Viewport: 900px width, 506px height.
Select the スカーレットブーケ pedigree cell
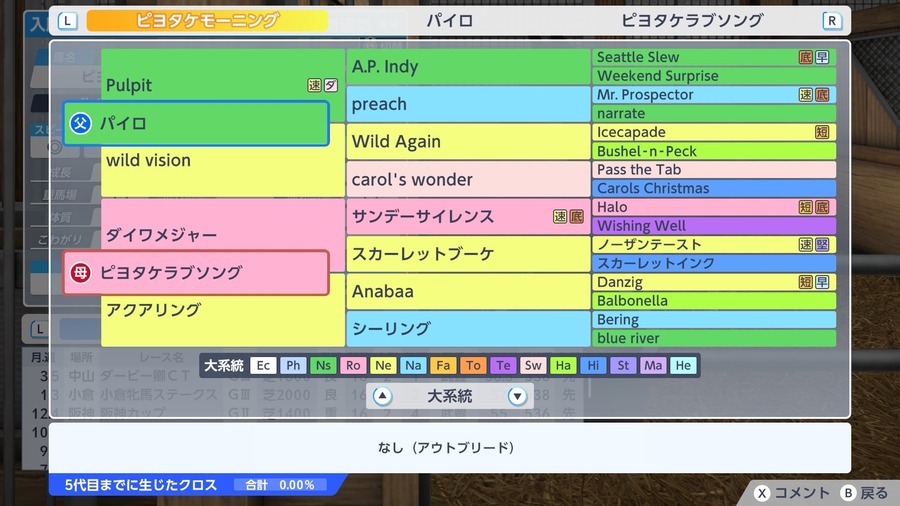coord(468,254)
